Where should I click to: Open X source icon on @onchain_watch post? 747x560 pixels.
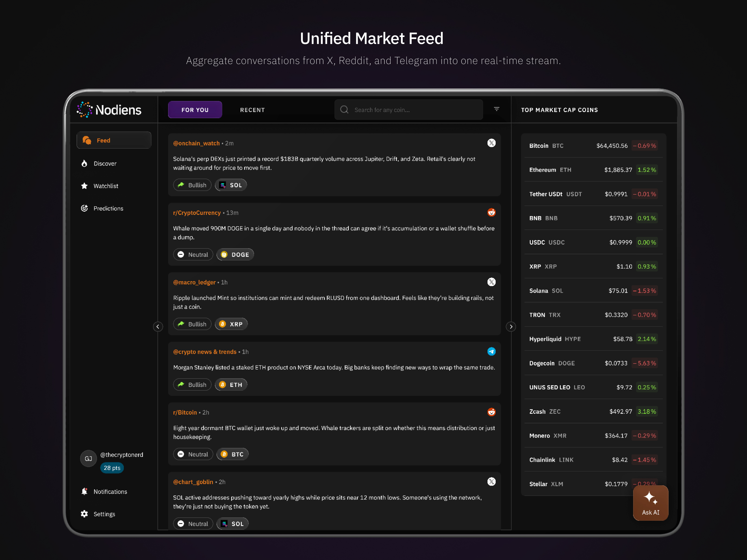pyautogui.click(x=491, y=143)
